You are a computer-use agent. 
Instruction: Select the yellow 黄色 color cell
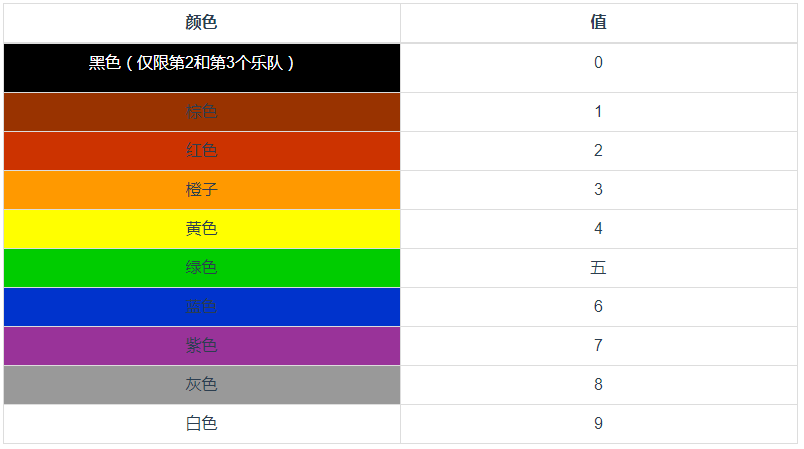click(201, 228)
